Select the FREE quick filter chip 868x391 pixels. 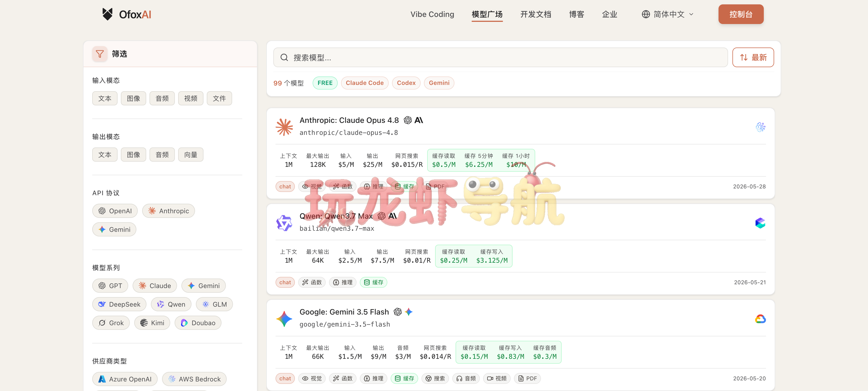tap(325, 83)
